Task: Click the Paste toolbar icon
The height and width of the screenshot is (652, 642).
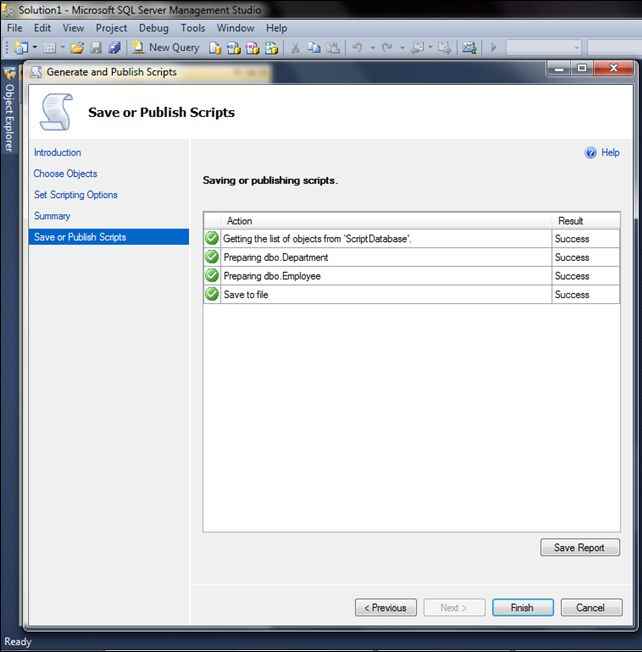Action: pos(333,48)
